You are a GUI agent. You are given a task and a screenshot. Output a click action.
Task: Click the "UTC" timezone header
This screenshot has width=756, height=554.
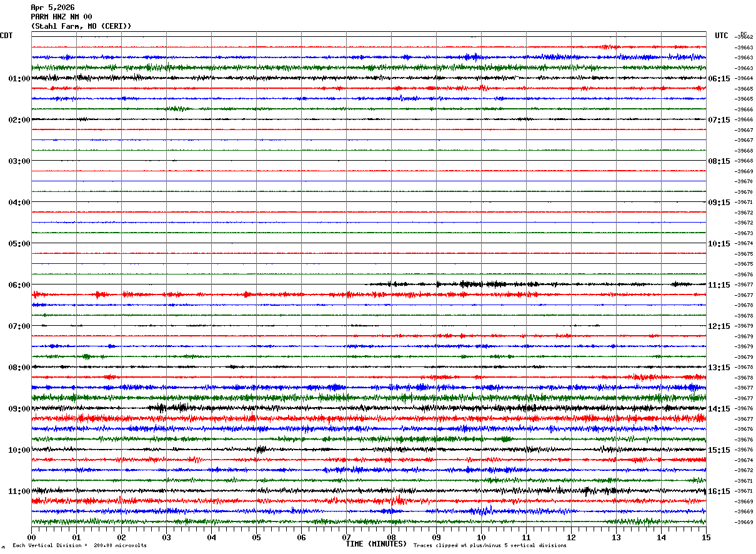(722, 36)
